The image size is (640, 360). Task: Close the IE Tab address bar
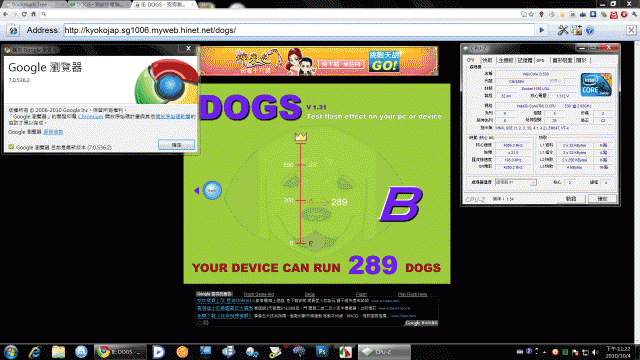point(631,30)
